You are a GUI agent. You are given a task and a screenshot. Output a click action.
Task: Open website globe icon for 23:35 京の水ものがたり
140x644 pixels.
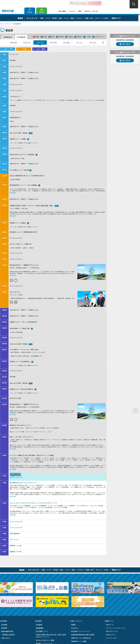tap(11, 419)
